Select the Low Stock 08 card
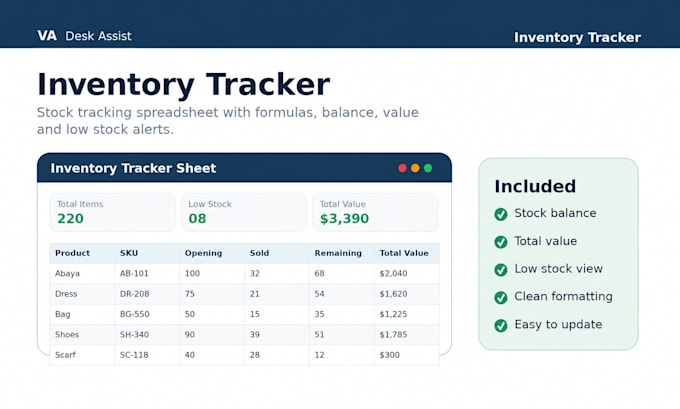 [x=244, y=212]
